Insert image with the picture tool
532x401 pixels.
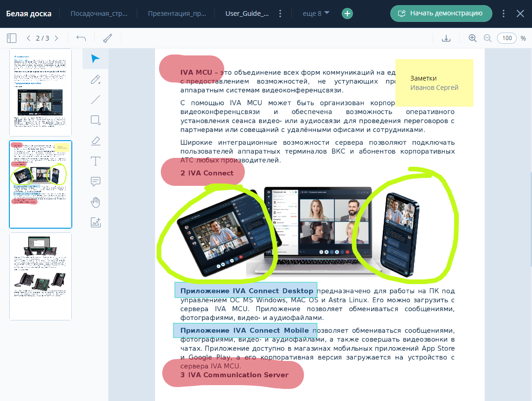[x=95, y=223]
